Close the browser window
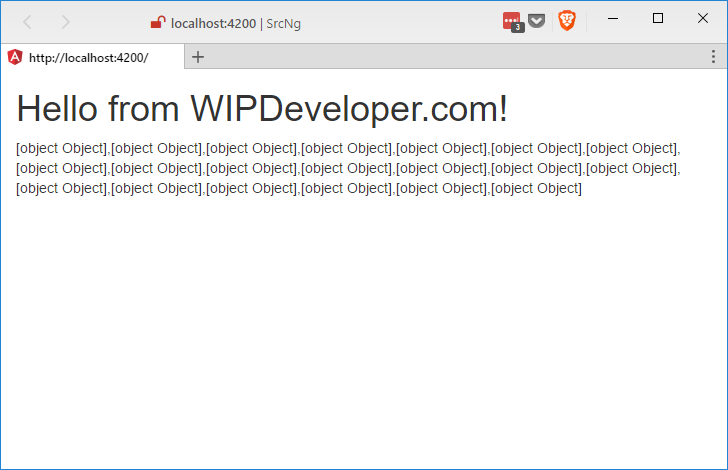 click(702, 19)
